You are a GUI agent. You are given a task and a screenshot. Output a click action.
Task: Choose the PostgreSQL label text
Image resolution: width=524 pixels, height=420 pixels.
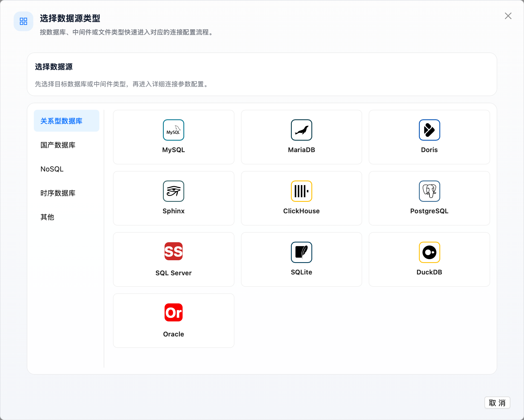click(429, 211)
